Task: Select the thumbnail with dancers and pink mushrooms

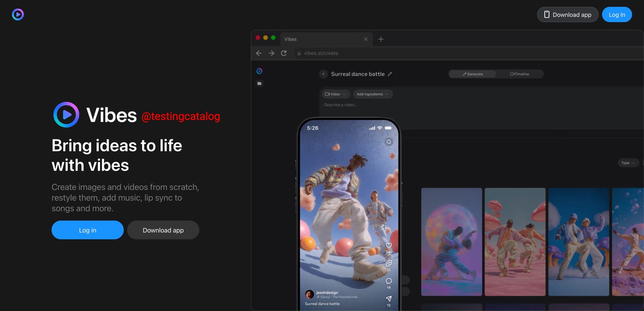Action: tap(515, 242)
